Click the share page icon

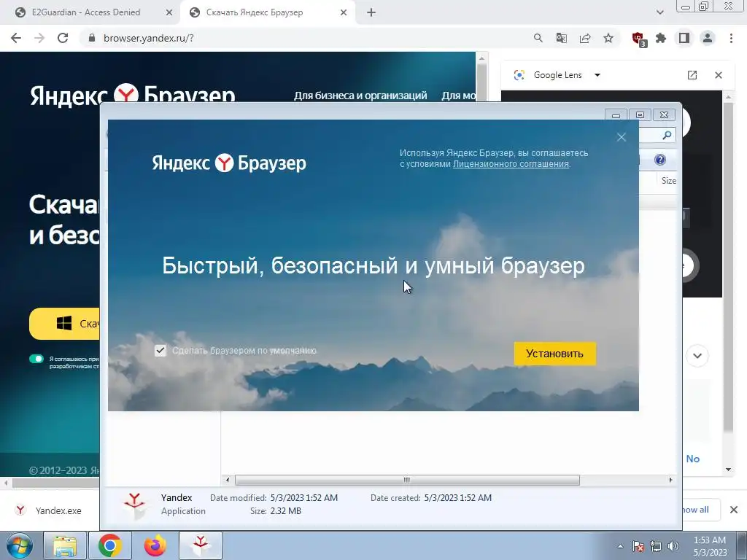pyautogui.click(x=585, y=38)
